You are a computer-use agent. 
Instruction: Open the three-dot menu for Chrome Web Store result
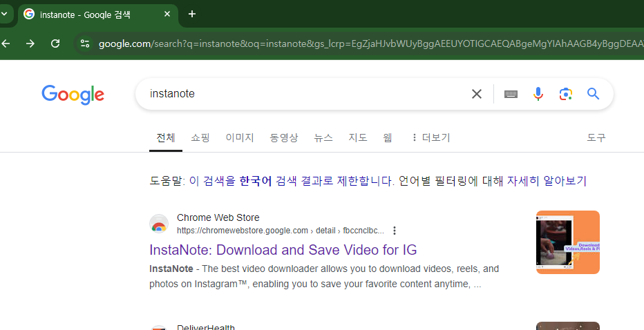click(395, 231)
